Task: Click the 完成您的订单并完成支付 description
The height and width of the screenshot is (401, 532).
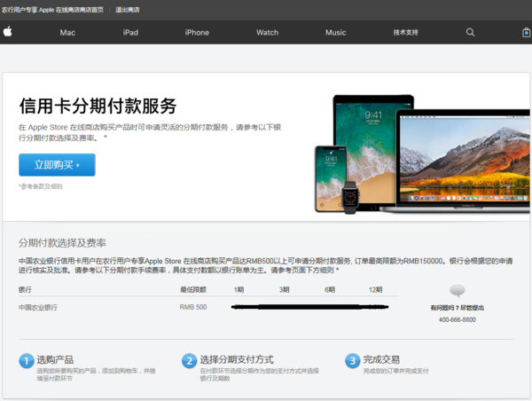Action: [x=395, y=371]
